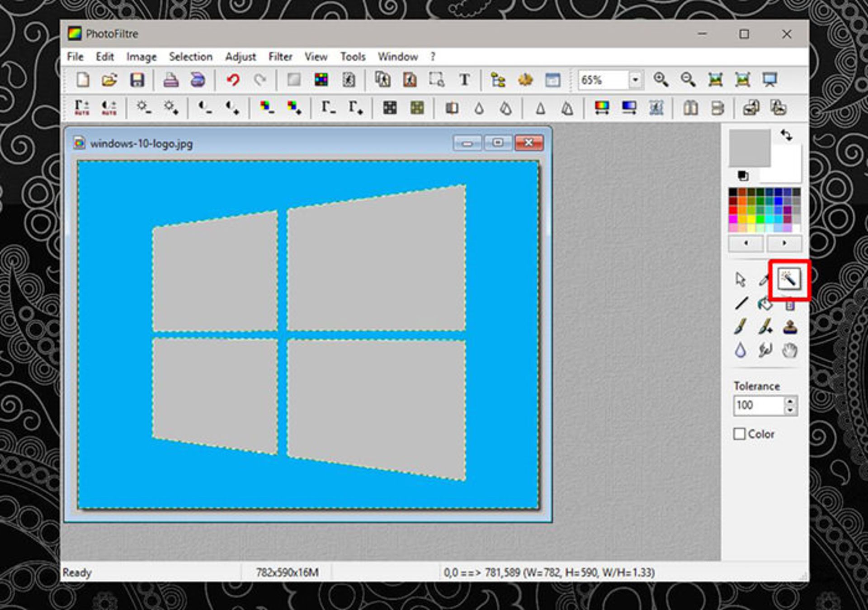Select the Hand scroll tool

coord(790,350)
